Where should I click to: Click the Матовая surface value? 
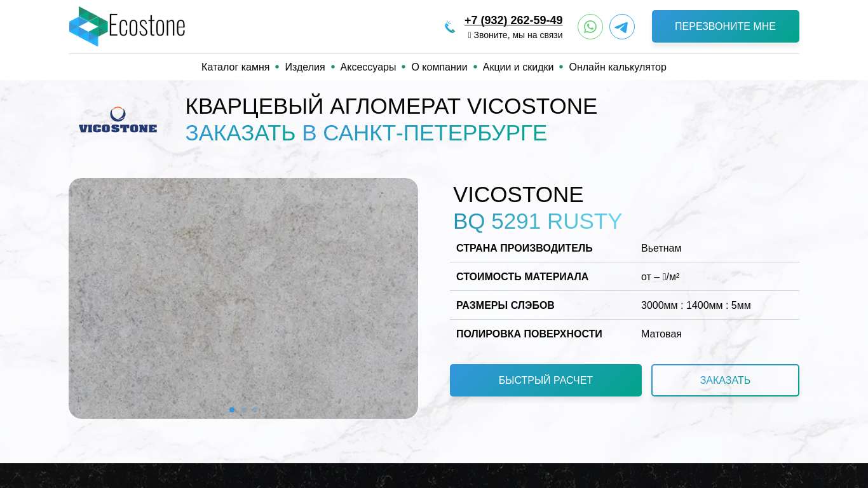661,334
